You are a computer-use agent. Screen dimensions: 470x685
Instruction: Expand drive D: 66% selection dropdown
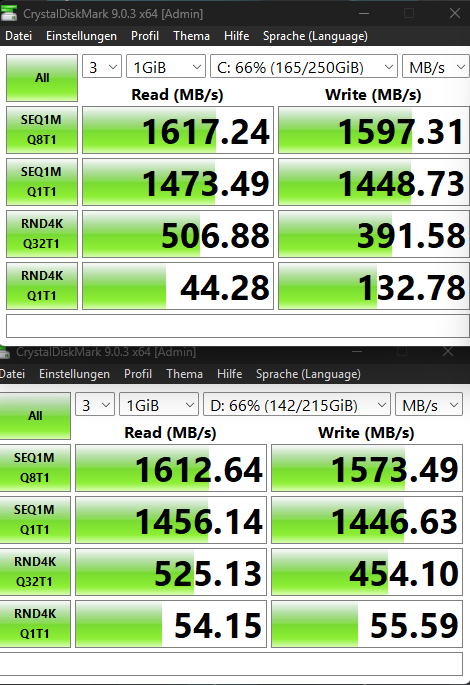(297, 405)
